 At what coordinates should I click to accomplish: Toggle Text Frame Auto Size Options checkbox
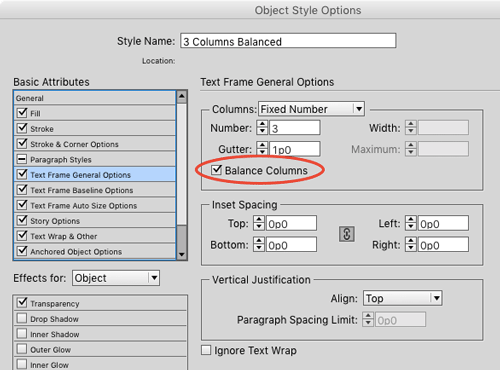[22, 205]
